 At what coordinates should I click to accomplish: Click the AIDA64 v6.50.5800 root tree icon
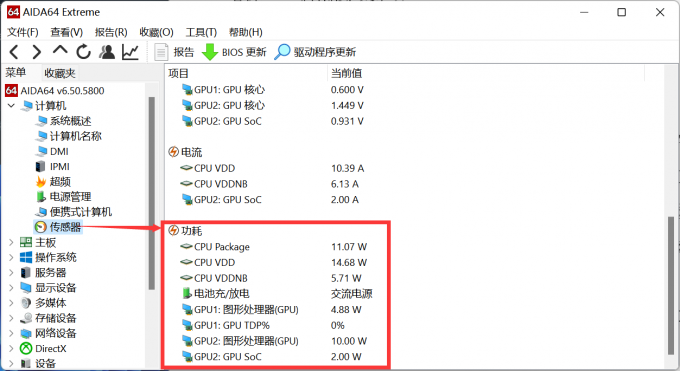coord(11,91)
